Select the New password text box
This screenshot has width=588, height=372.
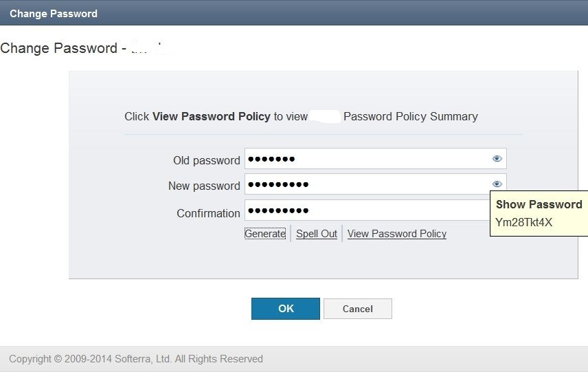pos(375,184)
